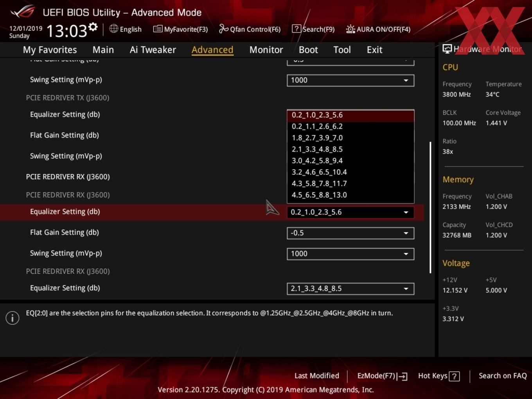Select the bottom Equalizer Setting (db) label
Screen dimensions: 532x399
tap(65, 288)
